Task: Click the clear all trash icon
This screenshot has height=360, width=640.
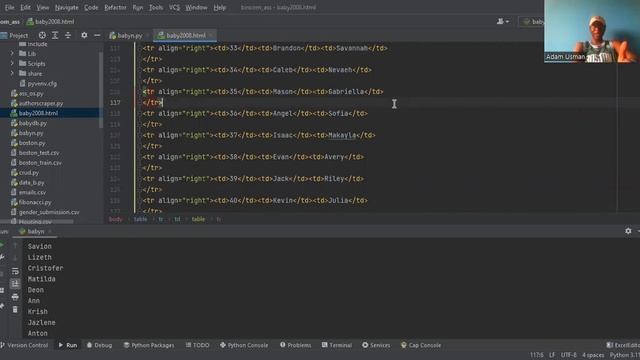Action: [x=15, y=310]
